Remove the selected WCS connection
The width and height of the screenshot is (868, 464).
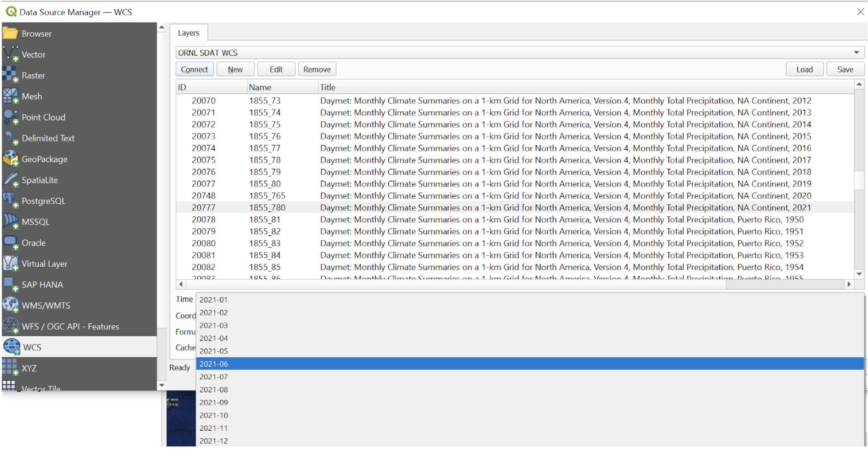tap(317, 69)
